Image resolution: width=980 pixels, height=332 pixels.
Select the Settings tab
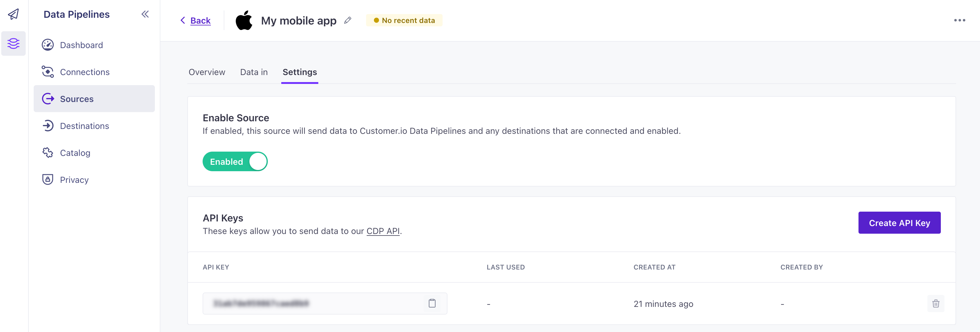299,72
